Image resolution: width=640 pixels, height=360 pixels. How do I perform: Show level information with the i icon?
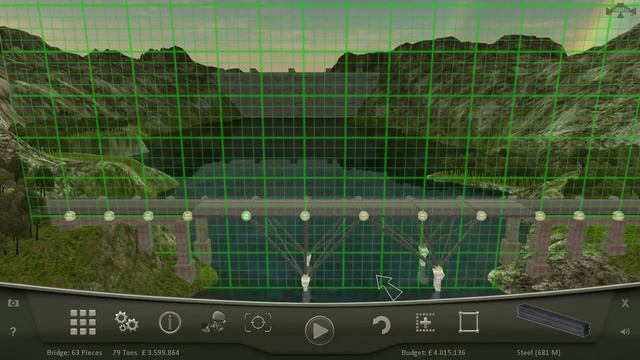pos(170,322)
